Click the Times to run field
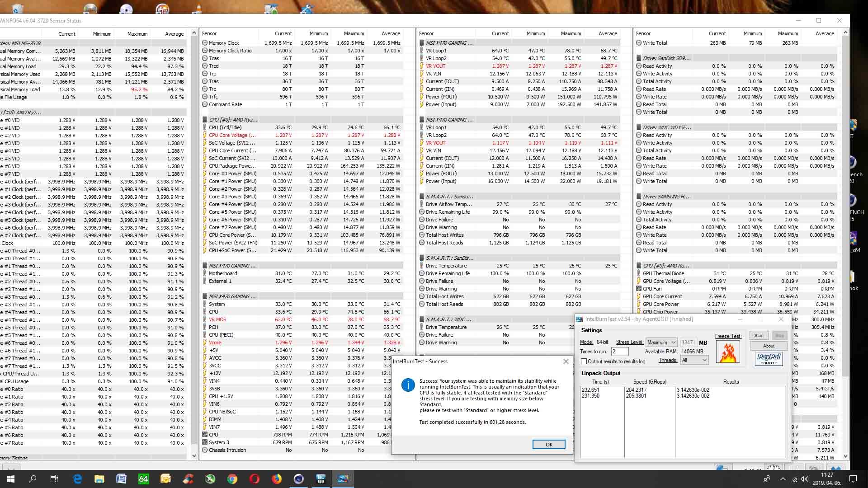This screenshot has width=868, height=488. (620, 352)
